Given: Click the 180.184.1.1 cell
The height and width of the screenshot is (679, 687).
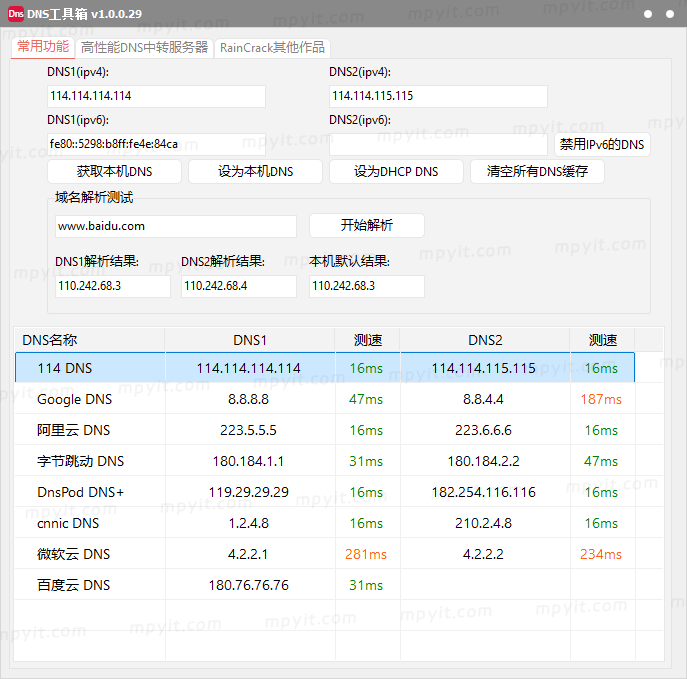Looking at the screenshot, I should coord(248,462).
